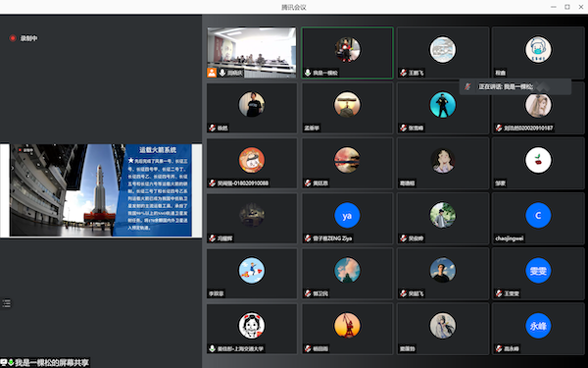Select the ZENG Ziya name label
Image resolution: width=588 pixels, height=368 pixels.
pyautogui.click(x=332, y=238)
